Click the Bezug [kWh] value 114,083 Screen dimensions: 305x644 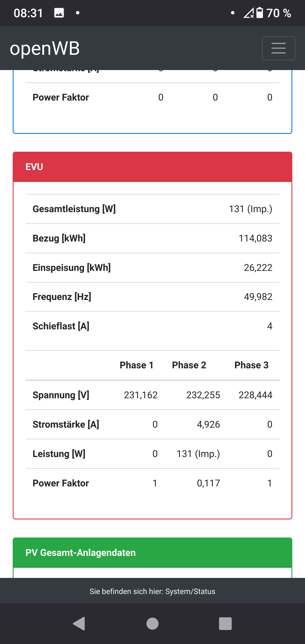(255, 238)
